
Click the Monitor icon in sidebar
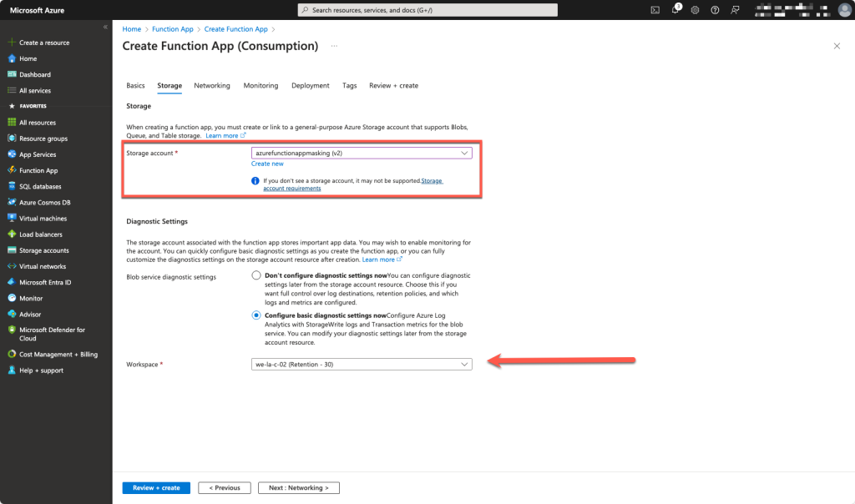[12, 298]
